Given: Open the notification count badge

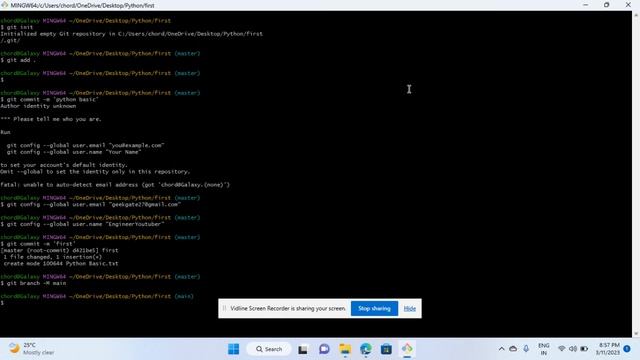Looking at the screenshot, I should (x=627, y=349).
